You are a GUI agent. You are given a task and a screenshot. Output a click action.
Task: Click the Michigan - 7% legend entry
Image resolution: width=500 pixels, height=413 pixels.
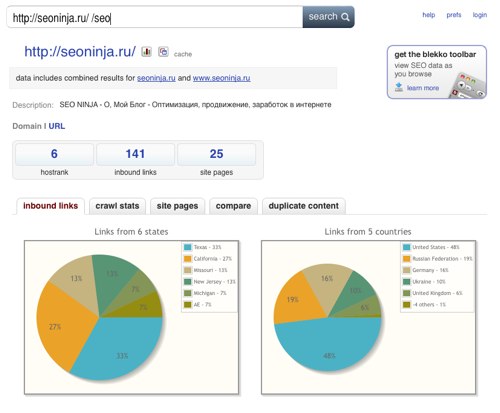tap(205, 293)
